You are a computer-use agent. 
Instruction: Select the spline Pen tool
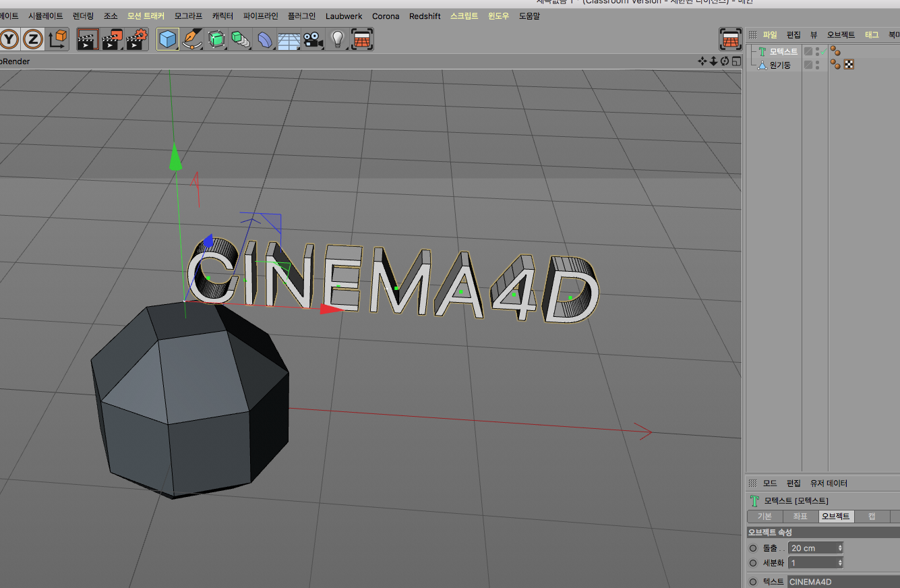tap(192, 39)
